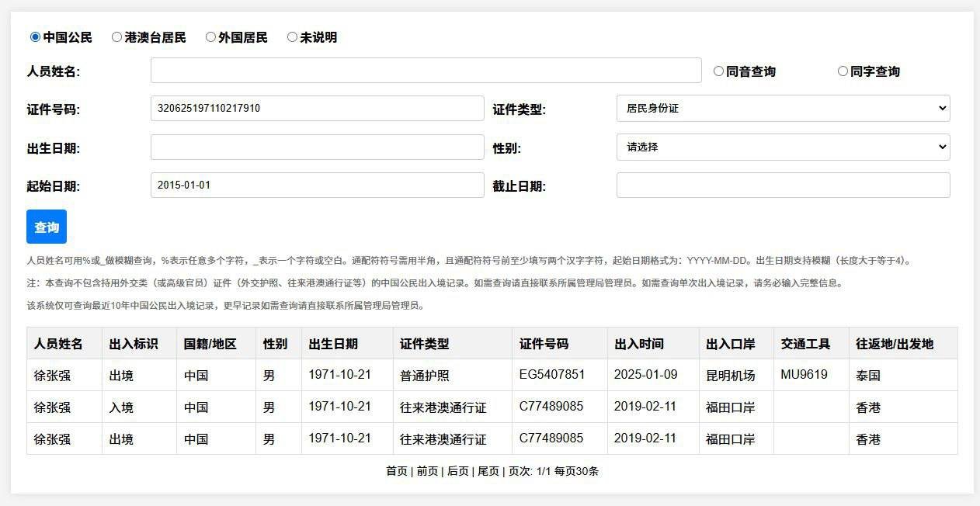
Task: Select 外国居民 radio option
Action: coord(210,37)
